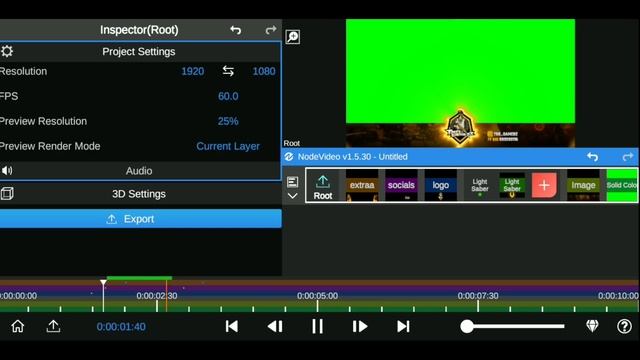Undo in the Inspector header
640x360 pixels.
pos(236,30)
